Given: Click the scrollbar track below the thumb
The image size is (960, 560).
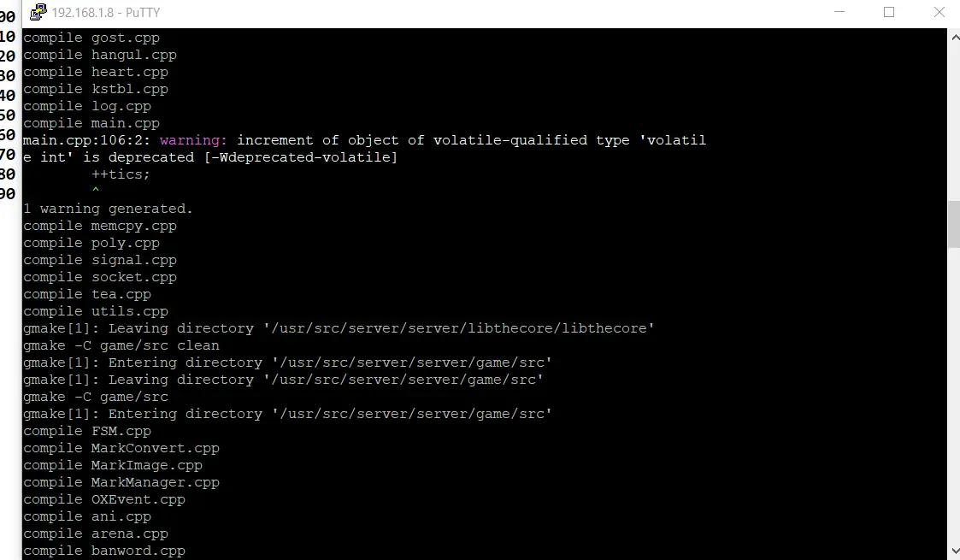Looking at the screenshot, I should (x=954, y=395).
